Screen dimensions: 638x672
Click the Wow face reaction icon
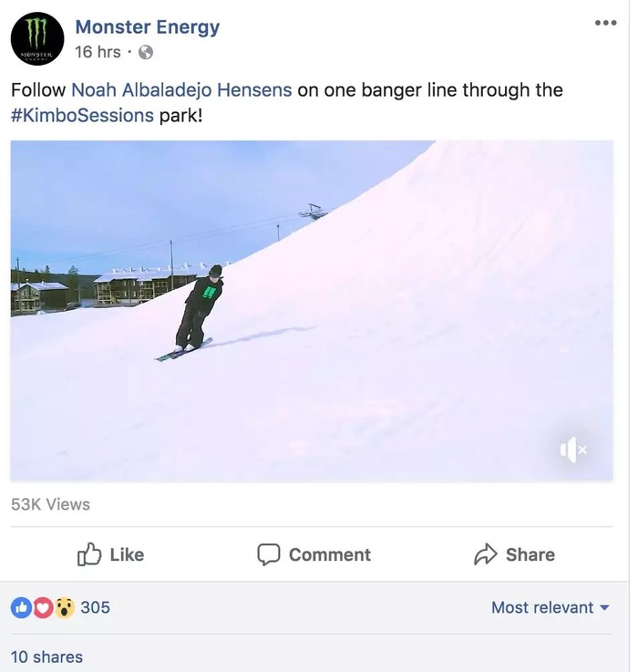point(65,607)
